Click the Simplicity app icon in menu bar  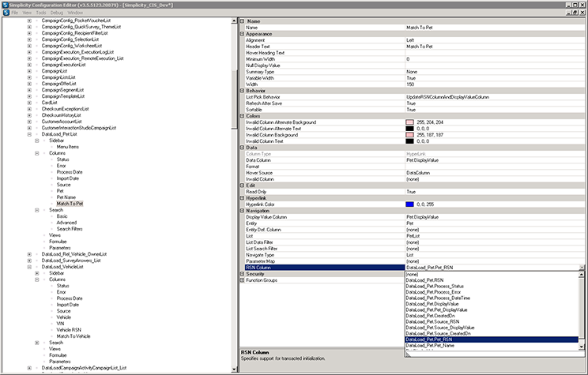coord(6,13)
